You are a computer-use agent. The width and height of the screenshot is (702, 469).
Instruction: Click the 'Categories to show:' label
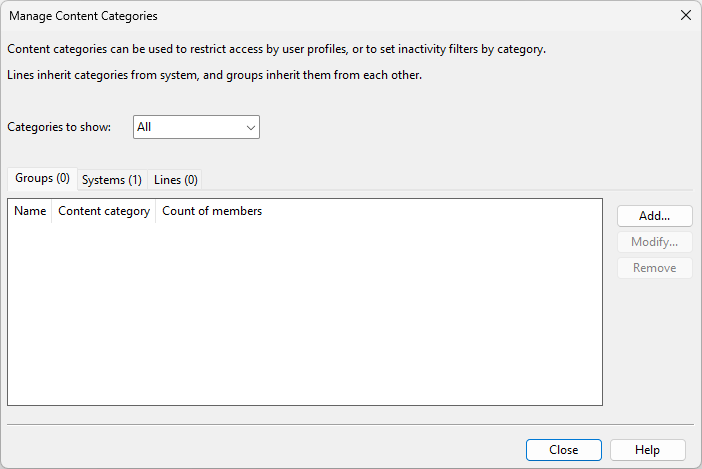pos(59,128)
